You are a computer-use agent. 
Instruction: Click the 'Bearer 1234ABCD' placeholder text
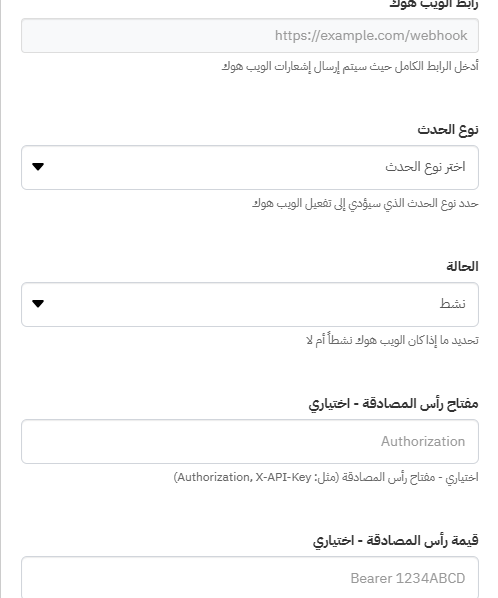point(408,578)
